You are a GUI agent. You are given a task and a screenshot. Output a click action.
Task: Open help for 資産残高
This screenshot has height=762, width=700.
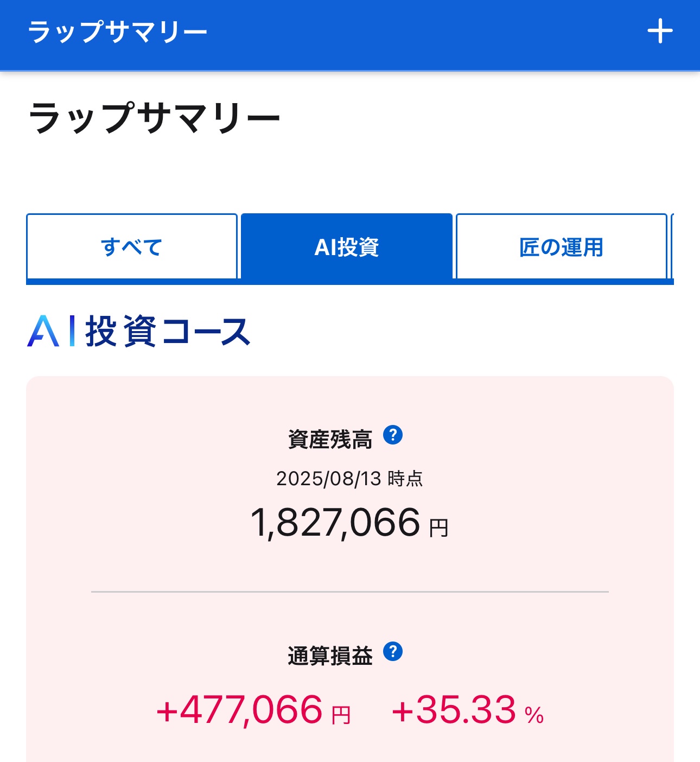(x=393, y=435)
